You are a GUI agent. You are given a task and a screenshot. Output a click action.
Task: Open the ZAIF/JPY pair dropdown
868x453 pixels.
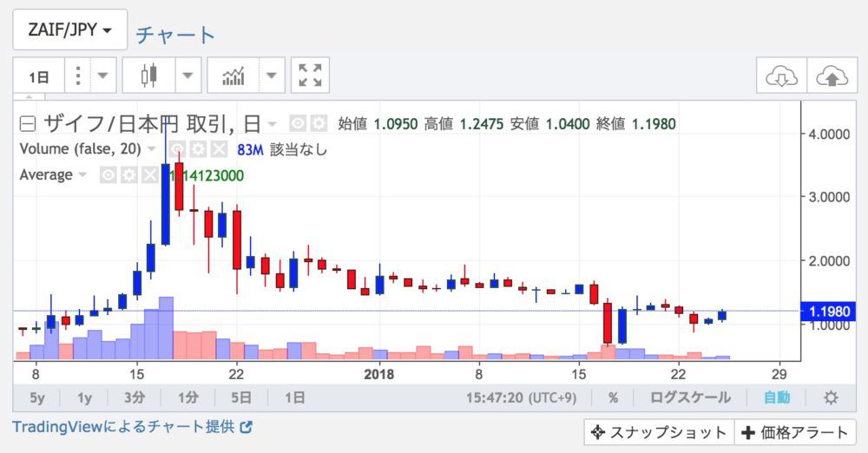(69, 30)
